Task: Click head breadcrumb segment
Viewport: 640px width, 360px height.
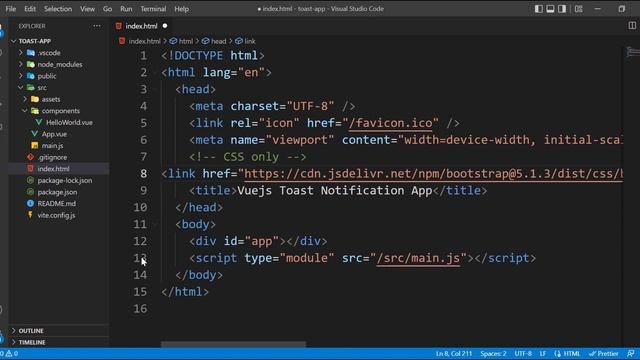Action: coord(218,41)
